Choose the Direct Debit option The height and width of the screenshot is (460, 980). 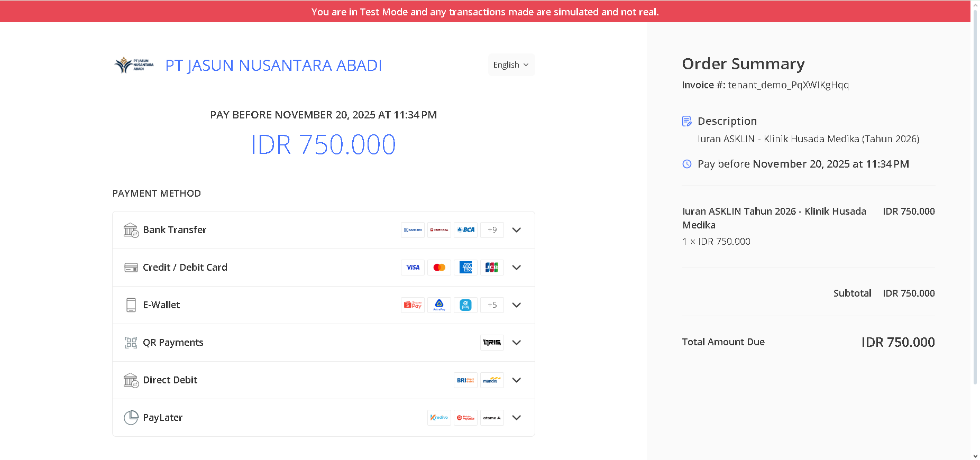pos(170,380)
